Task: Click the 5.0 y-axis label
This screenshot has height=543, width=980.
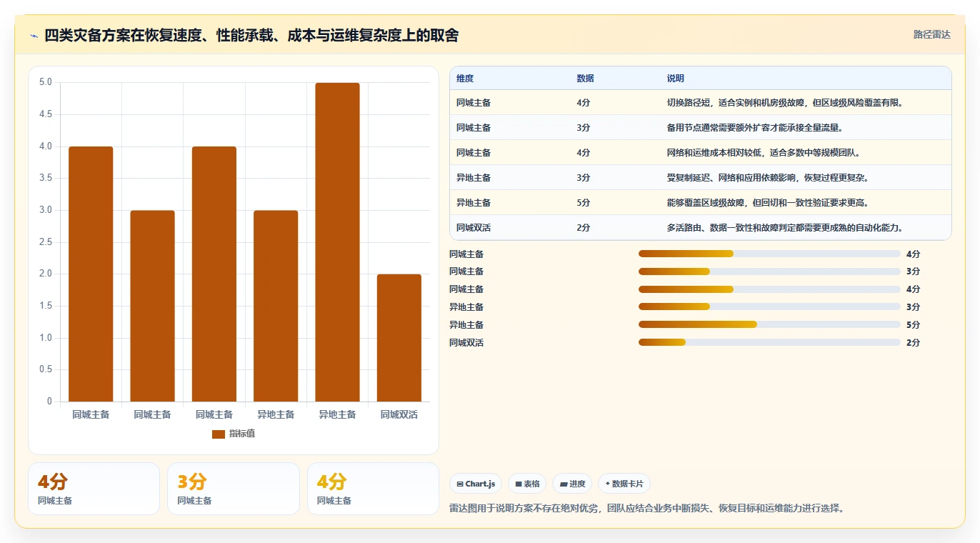Action: click(46, 82)
